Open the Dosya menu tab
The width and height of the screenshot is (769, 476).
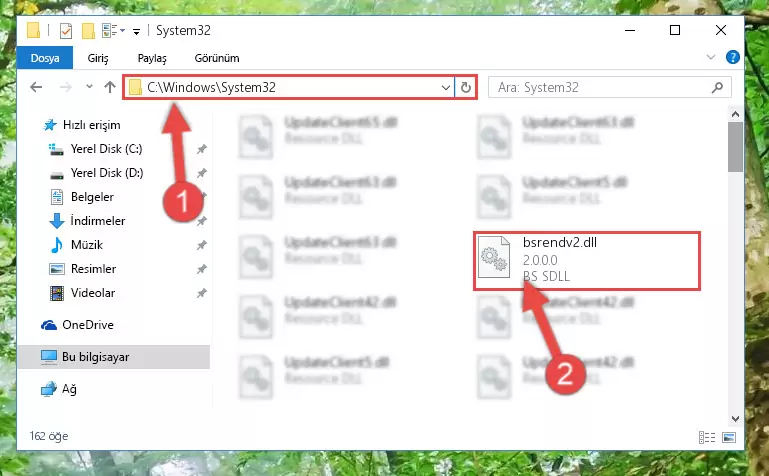click(x=45, y=58)
